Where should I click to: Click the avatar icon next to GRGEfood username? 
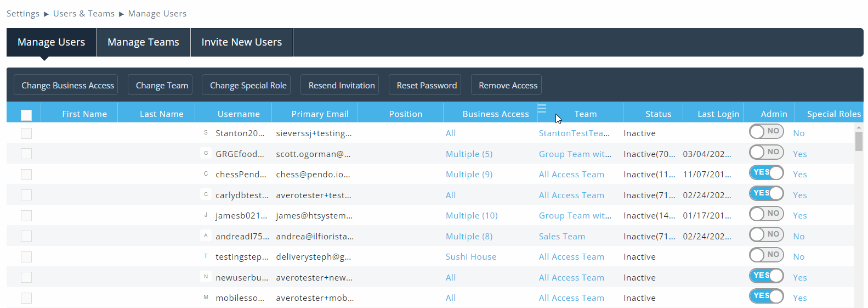206,154
